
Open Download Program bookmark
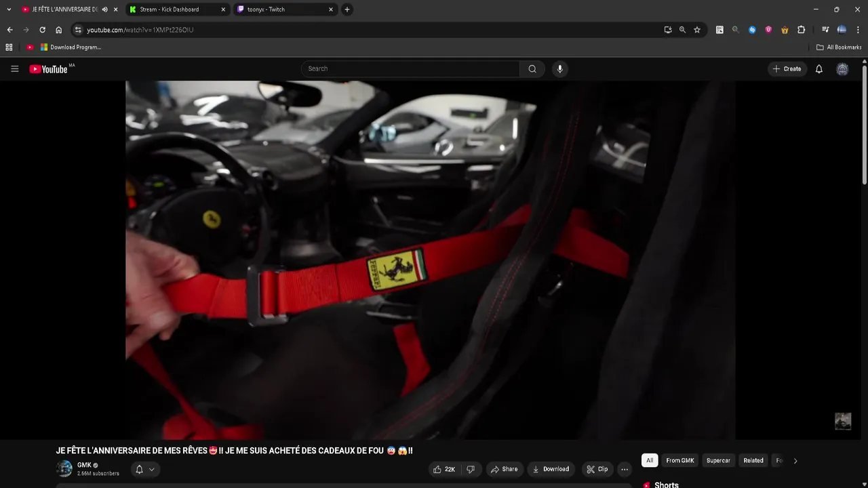[71, 47]
